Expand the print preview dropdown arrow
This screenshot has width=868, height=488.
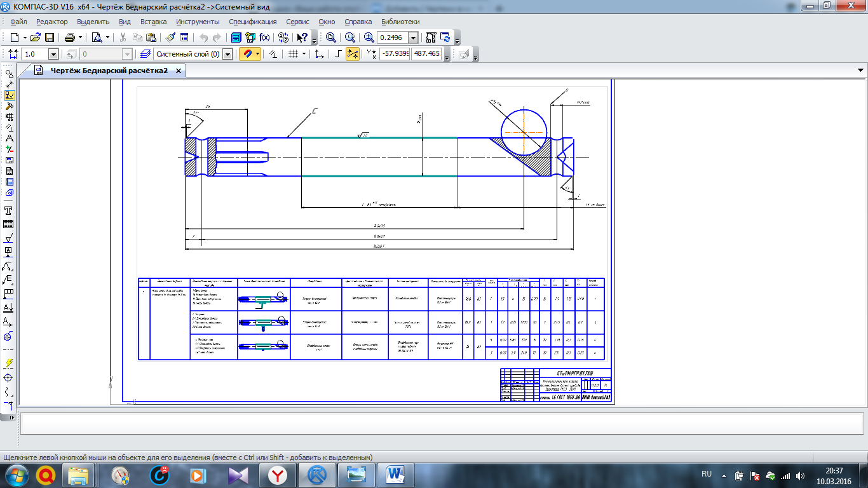coord(107,37)
